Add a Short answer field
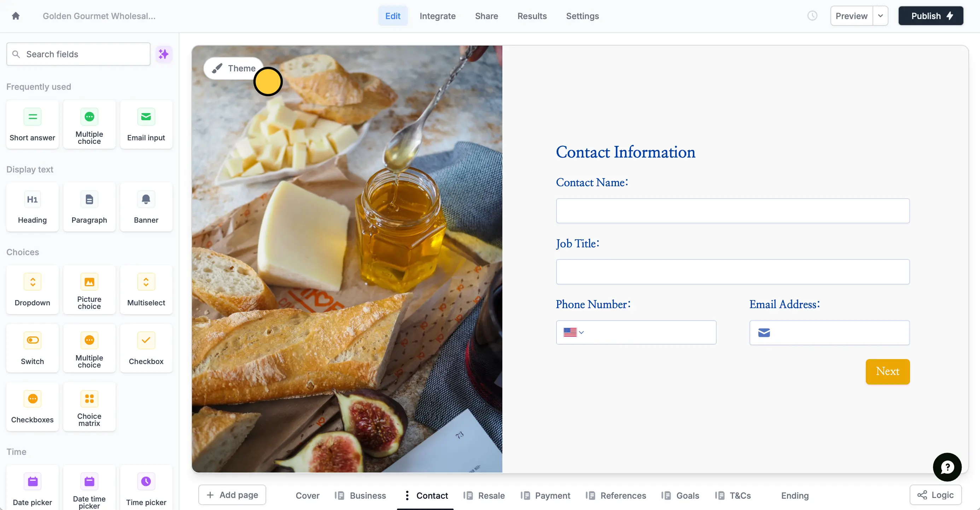The height and width of the screenshot is (510, 980). tap(32, 124)
